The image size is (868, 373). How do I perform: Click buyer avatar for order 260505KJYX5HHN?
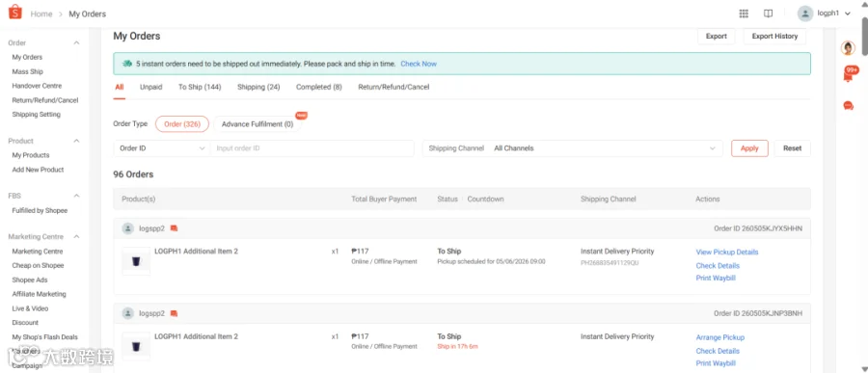coord(128,228)
